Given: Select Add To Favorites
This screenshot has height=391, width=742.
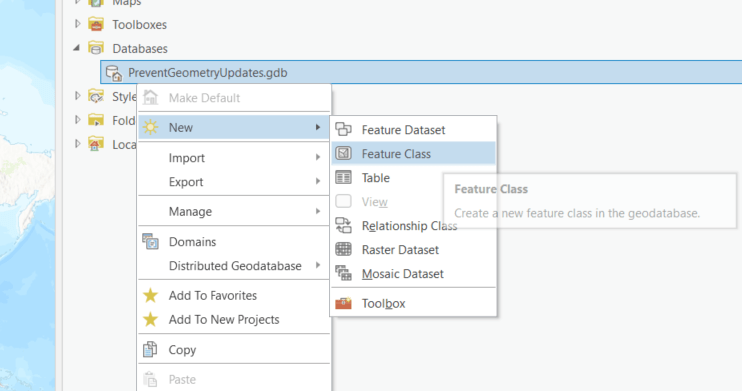Looking at the screenshot, I should pos(234,295).
